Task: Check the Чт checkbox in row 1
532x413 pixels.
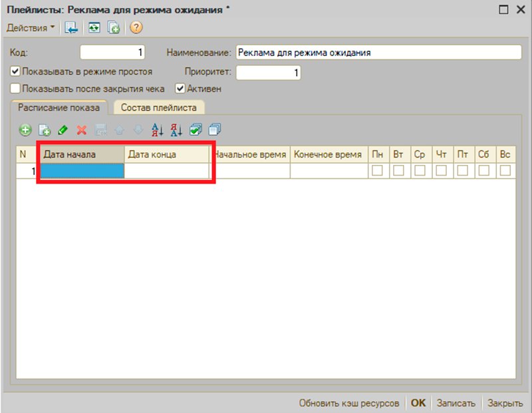Action: click(441, 170)
